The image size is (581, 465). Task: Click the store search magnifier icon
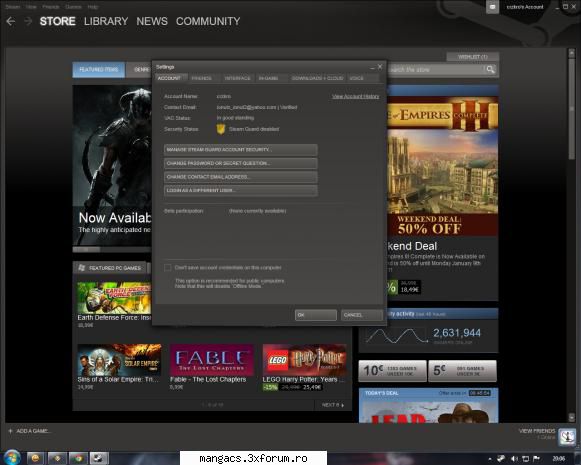click(x=490, y=69)
